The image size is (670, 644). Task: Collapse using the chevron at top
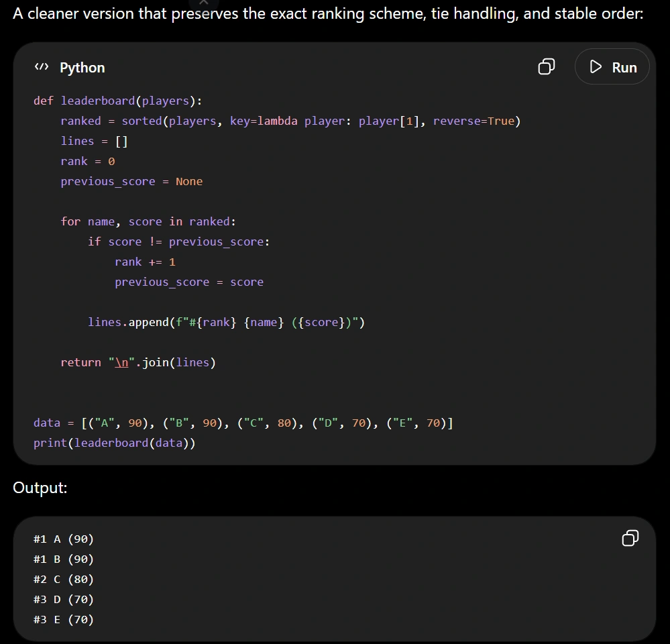click(x=204, y=3)
